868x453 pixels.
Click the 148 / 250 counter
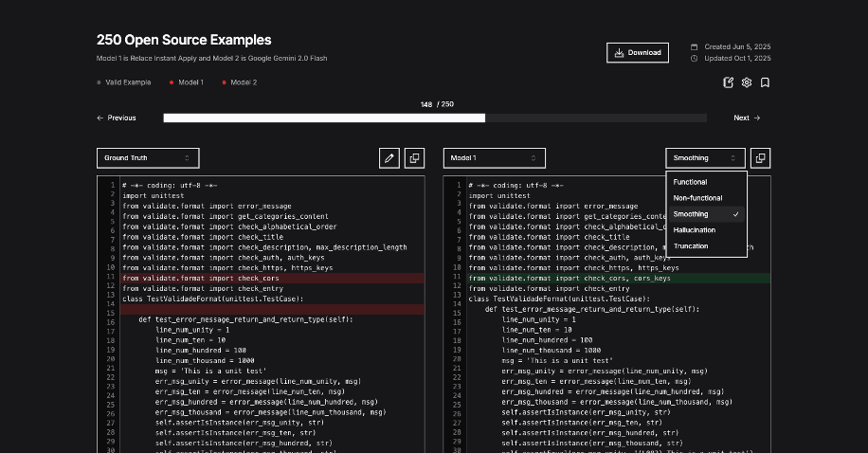pos(437,104)
